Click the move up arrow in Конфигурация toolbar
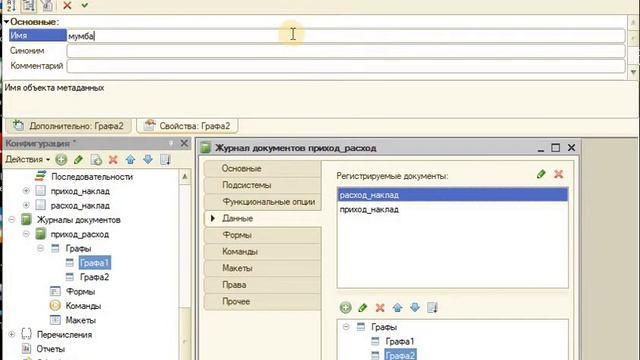640x360 pixels. coord(131,160)
